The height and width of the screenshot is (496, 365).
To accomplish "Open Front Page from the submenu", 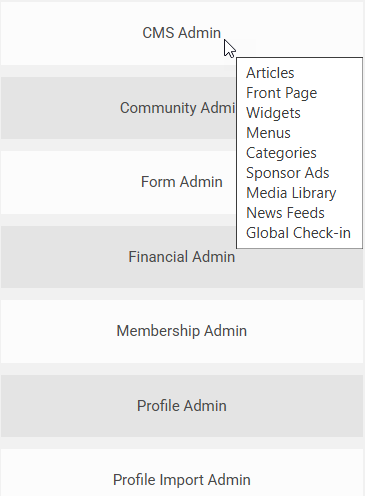I will tap(281, 93).
